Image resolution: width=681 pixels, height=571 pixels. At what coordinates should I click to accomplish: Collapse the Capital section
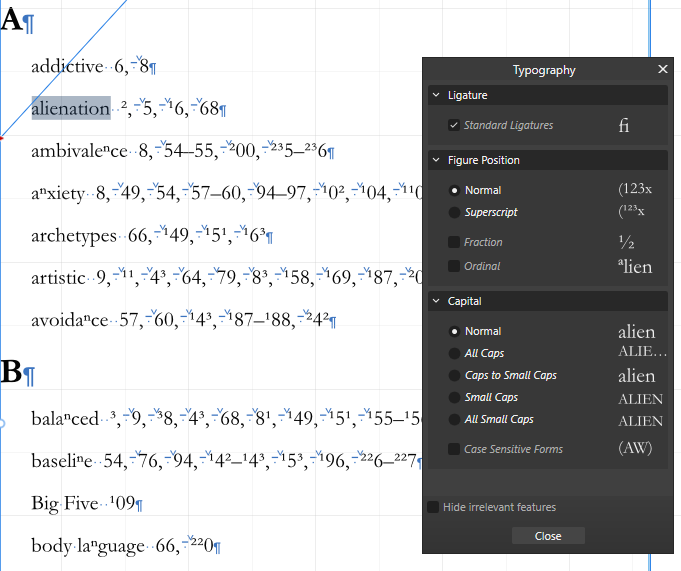[x=436, y=301]
